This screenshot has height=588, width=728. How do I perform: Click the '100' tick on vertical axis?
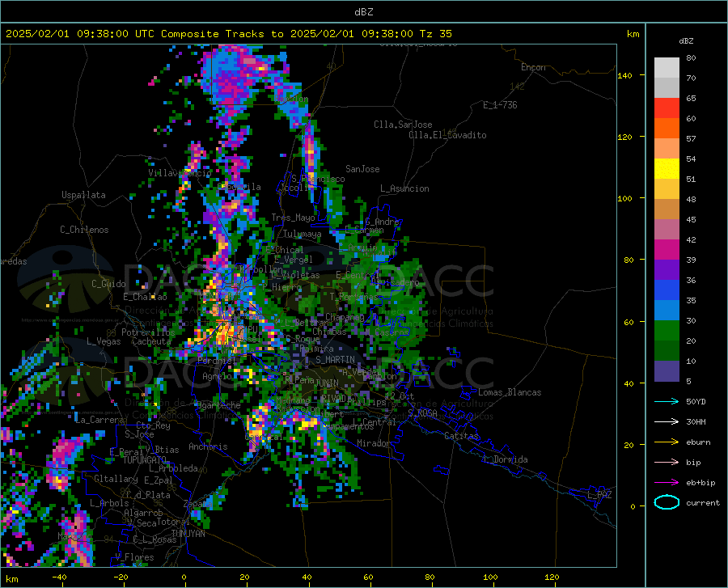624,198
